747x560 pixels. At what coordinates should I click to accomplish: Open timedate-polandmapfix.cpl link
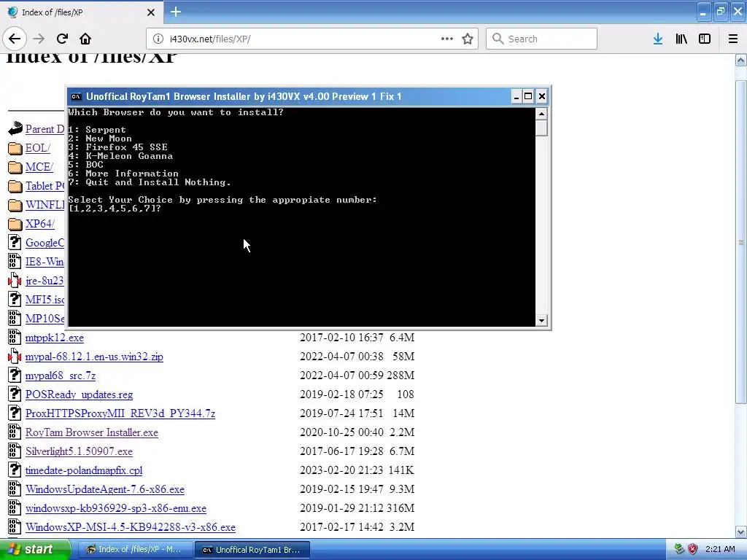[84, 470]
